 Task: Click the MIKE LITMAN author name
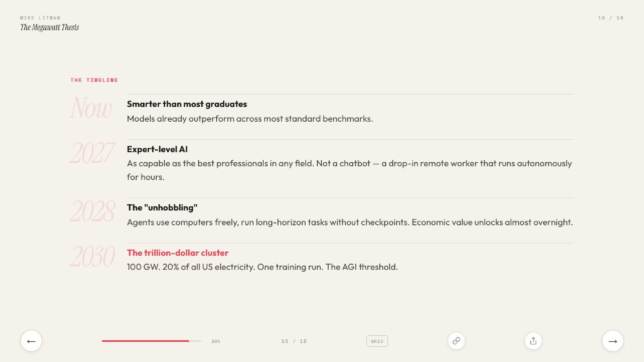pyautogui.click(x=40, y=18)
